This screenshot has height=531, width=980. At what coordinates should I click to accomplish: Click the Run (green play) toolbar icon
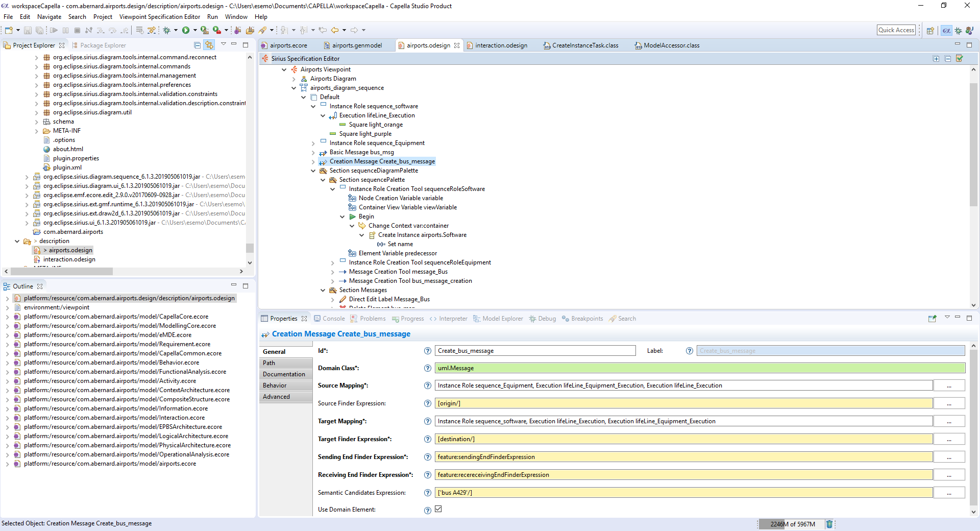click(x=186, y=31)
